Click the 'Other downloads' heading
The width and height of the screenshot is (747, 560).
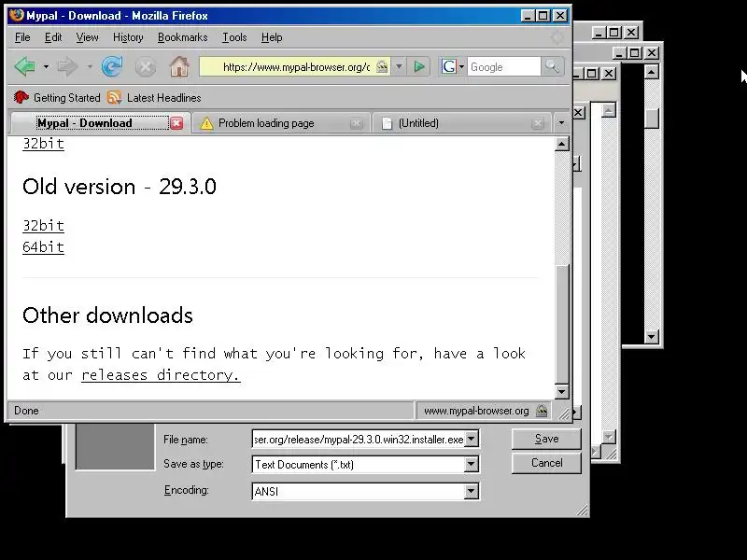coord(107,315)
